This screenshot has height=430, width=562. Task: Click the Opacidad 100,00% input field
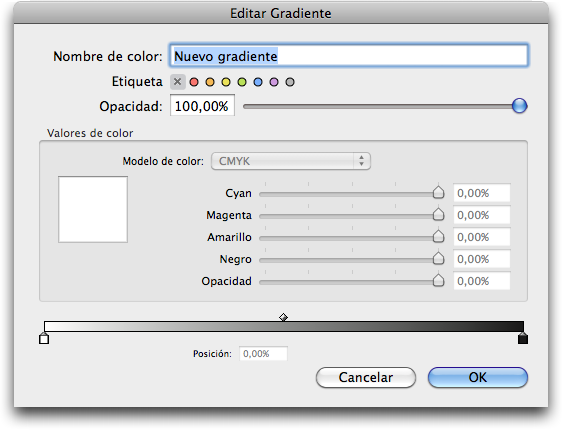point(203,106)
